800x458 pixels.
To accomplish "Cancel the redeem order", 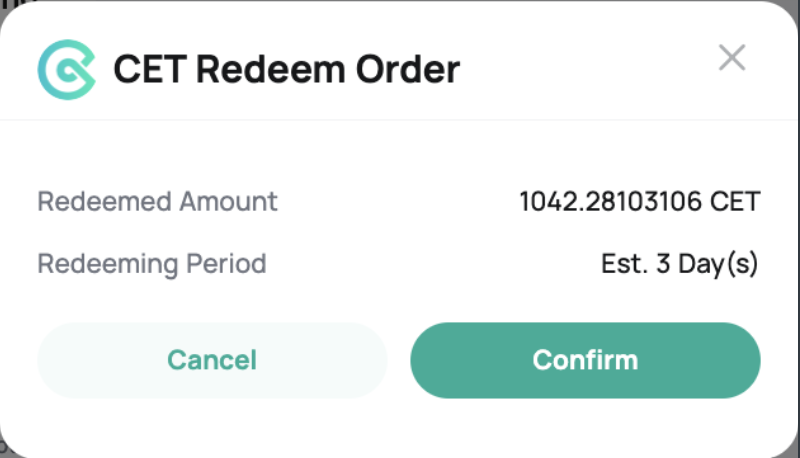I will coord(212,360).
